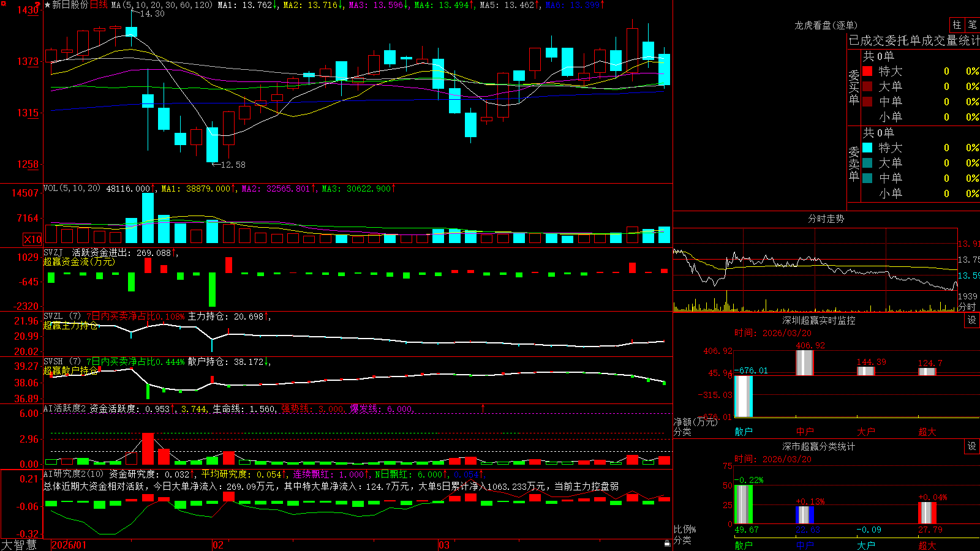This screenshot has width=980, height=551.
Task: Click the AI研究度2(10) indicator name
Action: 73,474
